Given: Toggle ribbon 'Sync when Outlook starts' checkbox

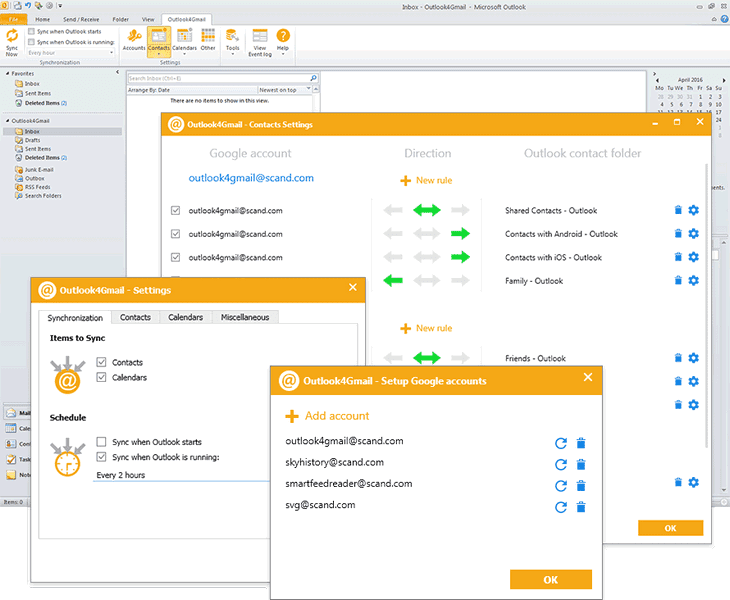Looking at the screenshot, I should pyautogui.click(x=31, y=31).
